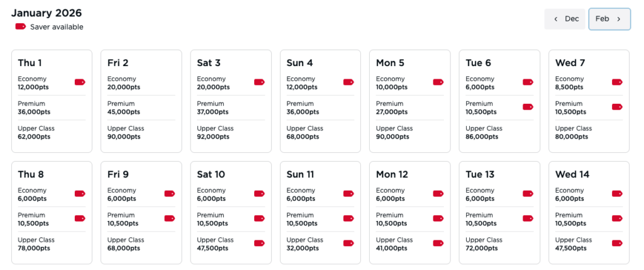Click the Wed 7 Economy saver tag
644x270 pixels.
(x=617, y=82)
